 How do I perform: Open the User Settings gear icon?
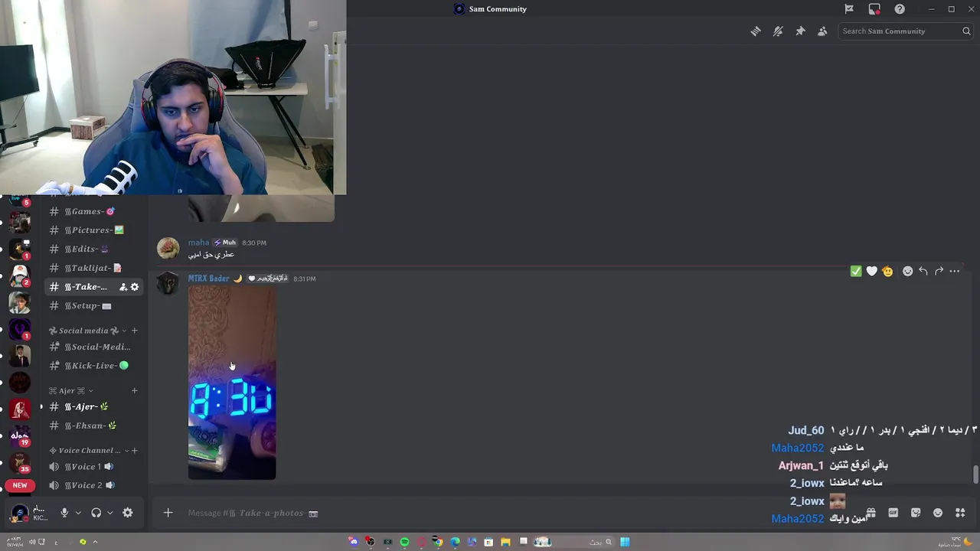pos(128,513)
